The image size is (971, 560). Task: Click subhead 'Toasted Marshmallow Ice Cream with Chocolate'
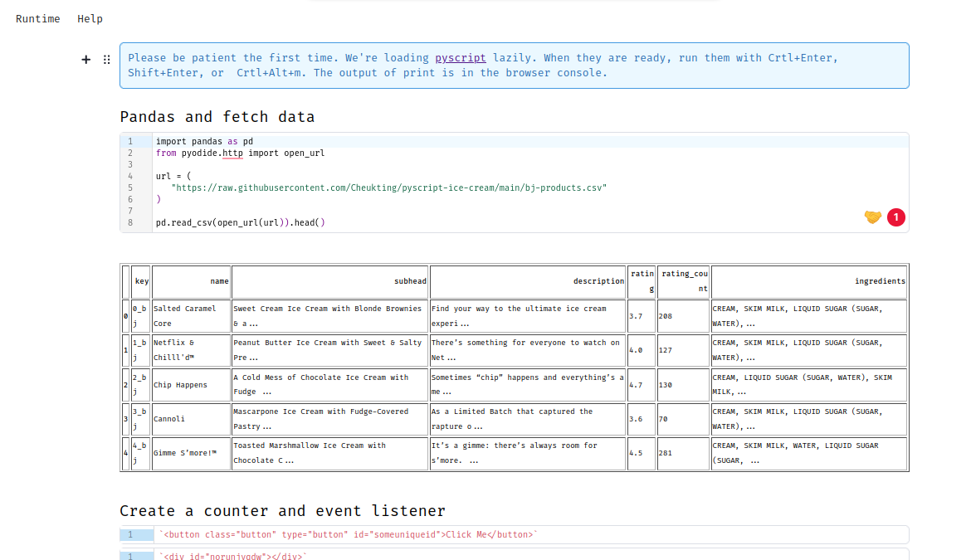click(330, 453)
